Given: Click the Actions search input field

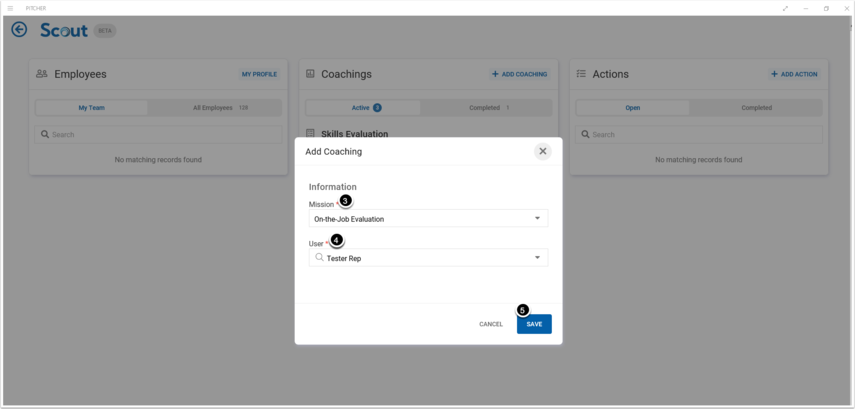Looking at the screenshot, I should point(700,134).
